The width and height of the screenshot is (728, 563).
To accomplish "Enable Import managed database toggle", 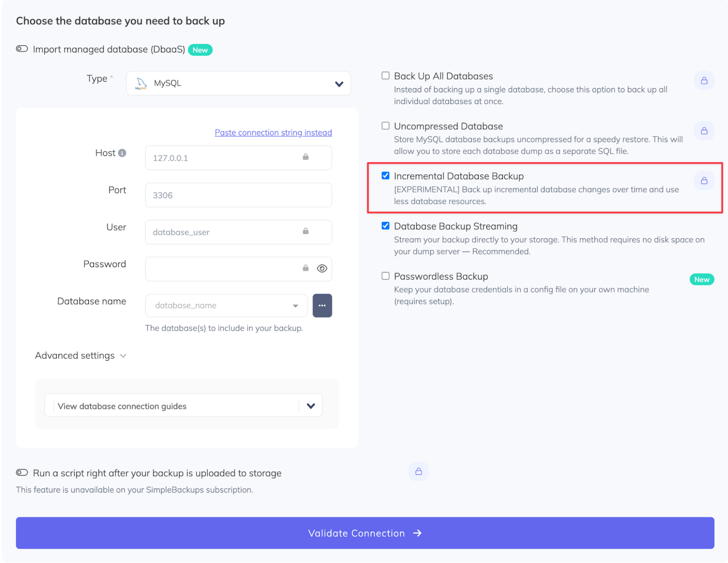I will (x=22, y=49).
